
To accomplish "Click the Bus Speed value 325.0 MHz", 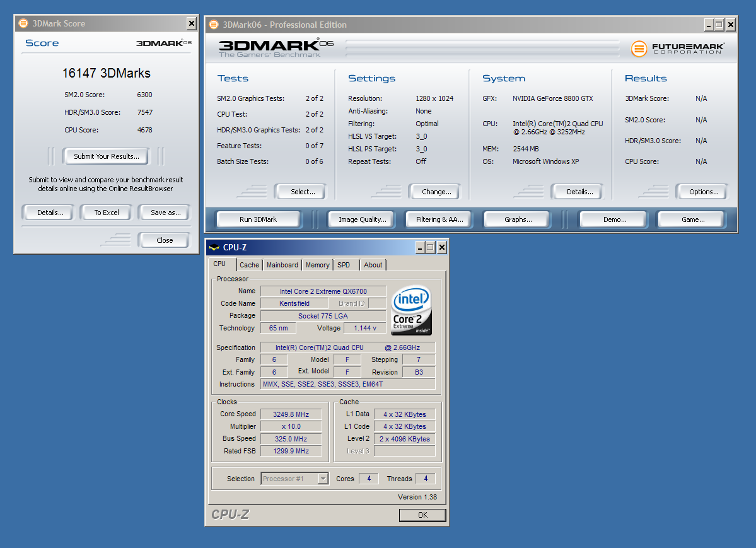I will pos(291,439).
